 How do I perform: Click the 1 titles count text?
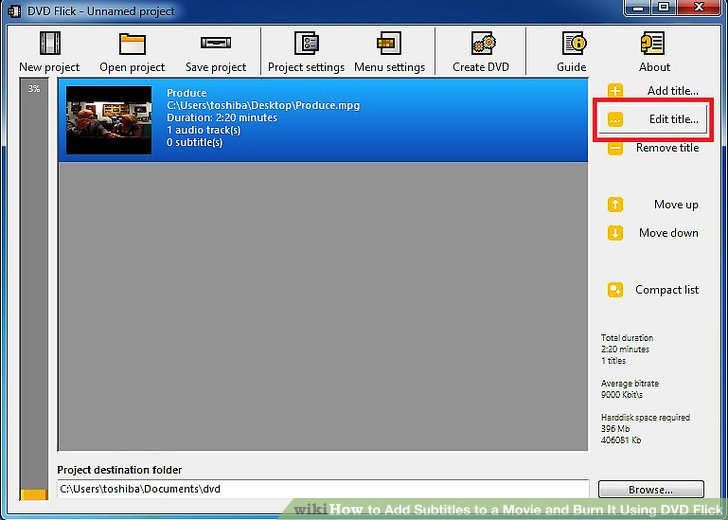[x=613, y=361]
